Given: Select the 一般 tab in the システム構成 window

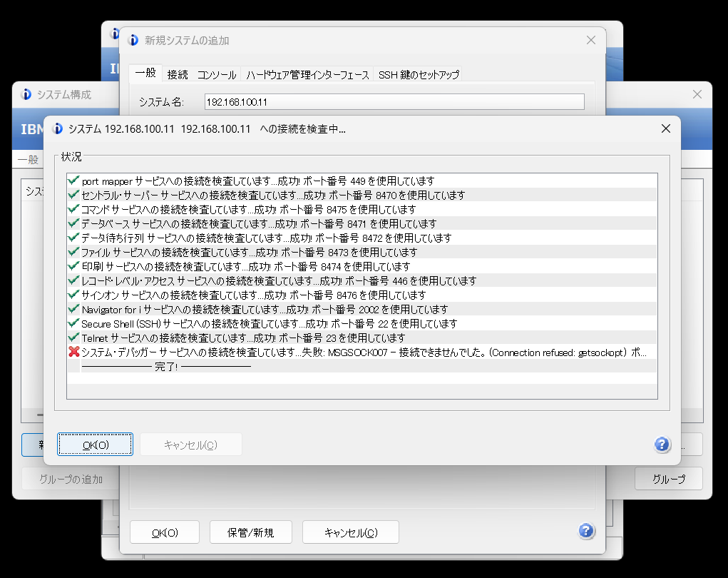Looking at the screenshot, I should click(29, 160).
